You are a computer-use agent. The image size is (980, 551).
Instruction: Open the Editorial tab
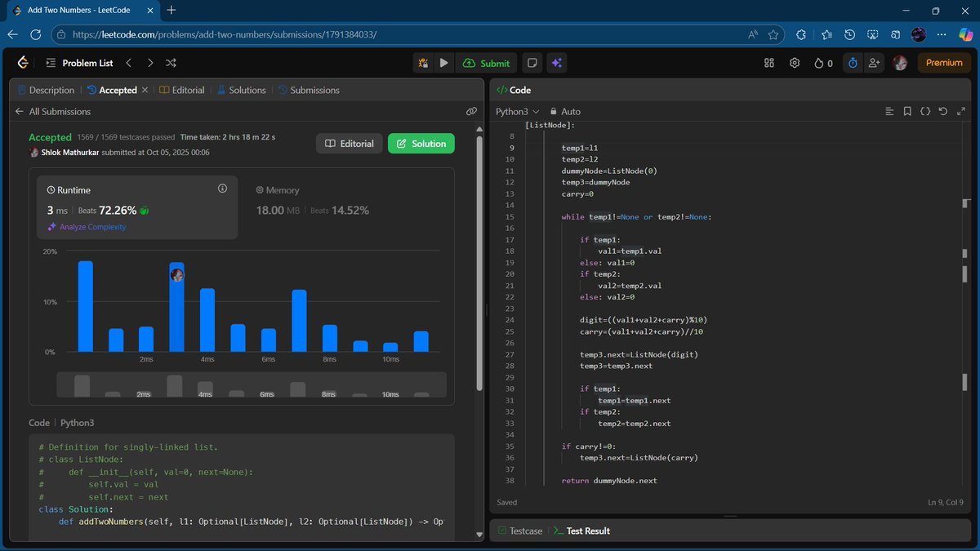click(x=182, y=90)
